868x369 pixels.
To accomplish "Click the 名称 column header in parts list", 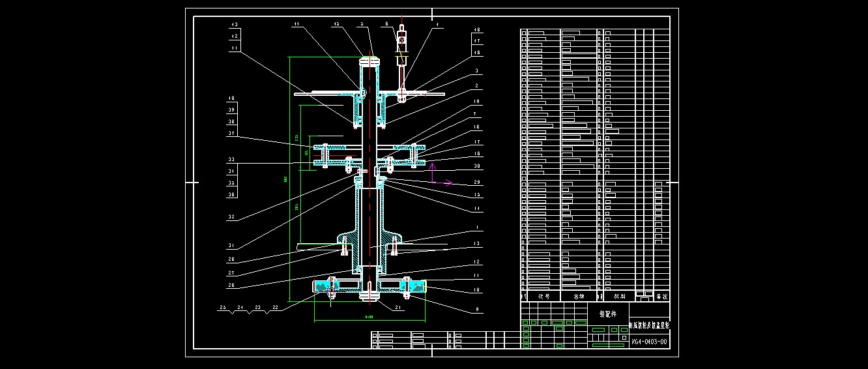I will [579, 295].
